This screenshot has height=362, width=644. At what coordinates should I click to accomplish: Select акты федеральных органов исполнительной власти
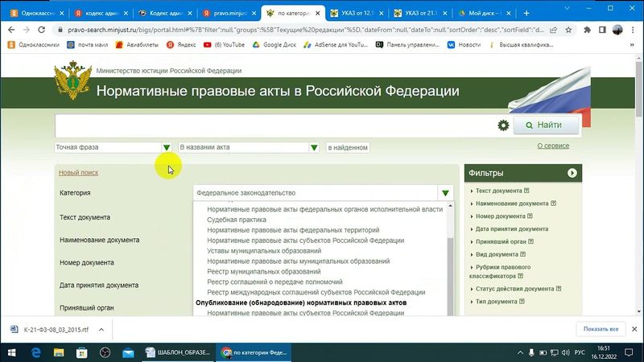pos(325,209)
